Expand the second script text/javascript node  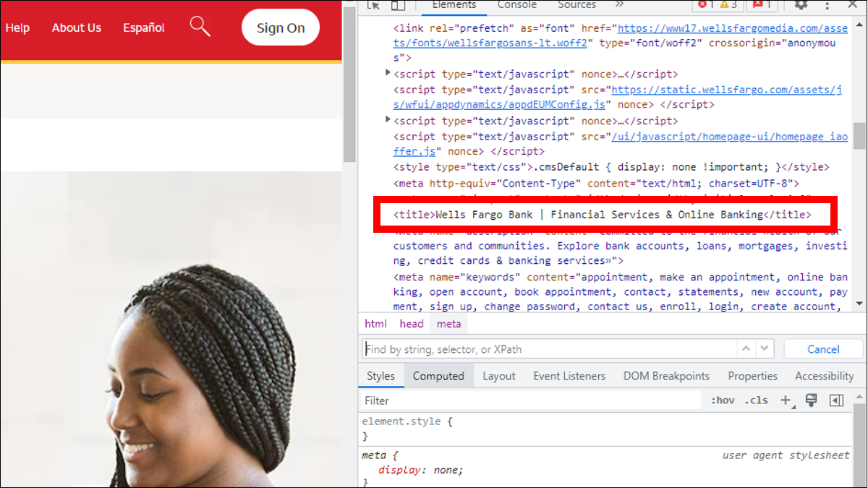pyautogui.click(x=388, y=120)
